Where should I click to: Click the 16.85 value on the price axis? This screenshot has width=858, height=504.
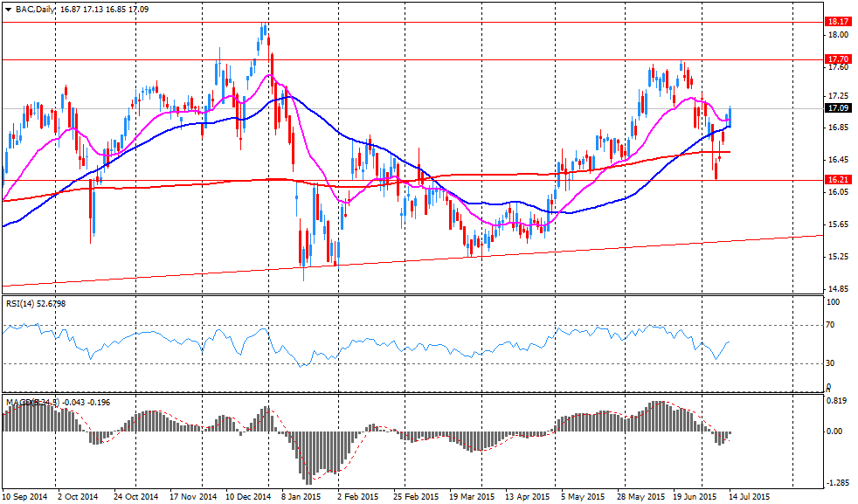838,128
